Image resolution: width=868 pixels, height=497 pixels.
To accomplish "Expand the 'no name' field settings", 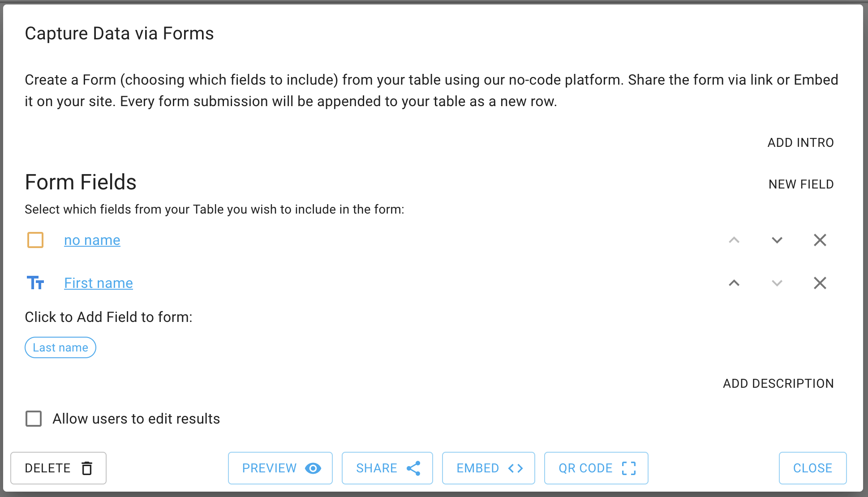I will 92,240.
